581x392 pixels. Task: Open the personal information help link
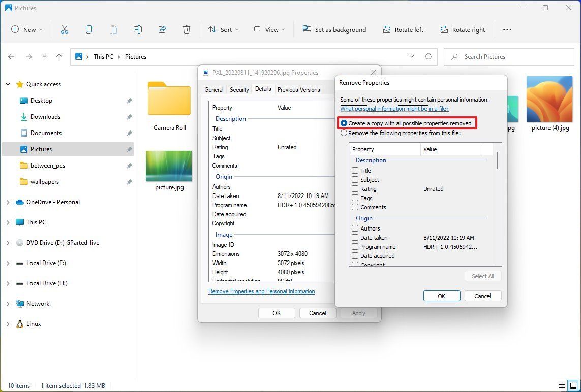(x=394, y=108)
